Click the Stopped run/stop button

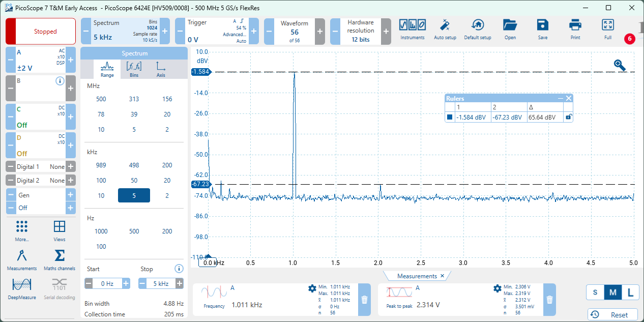41,32
